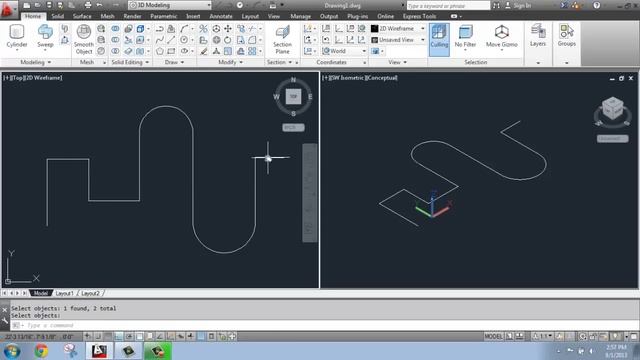Open the Annotate ribbon tab
This screenshot has width=640, height=360.
pos(221,16)
